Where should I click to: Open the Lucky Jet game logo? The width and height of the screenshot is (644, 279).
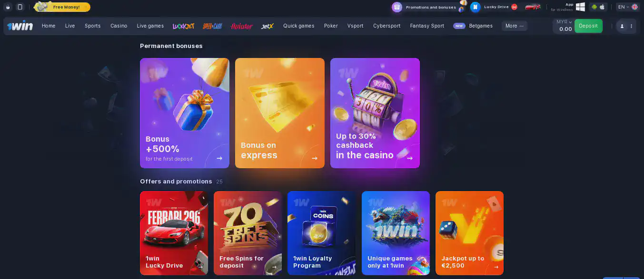[183, 26]
